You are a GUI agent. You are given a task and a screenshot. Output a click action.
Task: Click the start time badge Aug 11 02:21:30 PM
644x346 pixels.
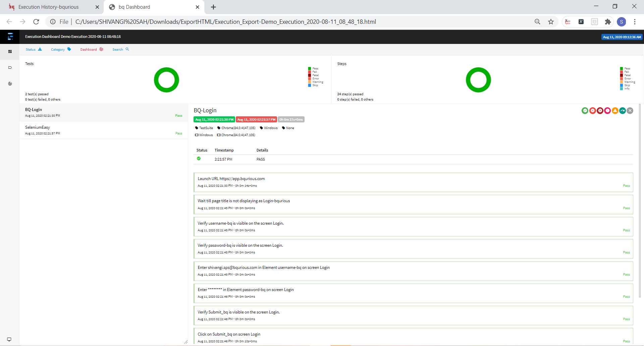click(x=214, y=119)
